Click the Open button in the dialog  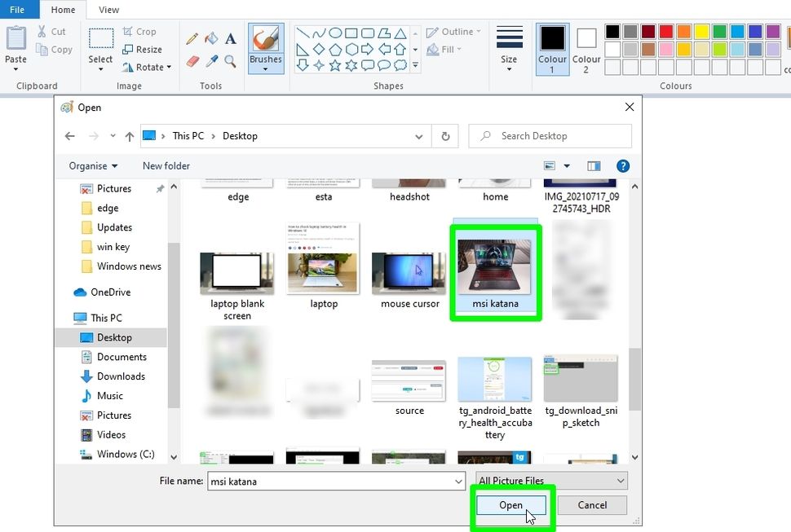(510, 505)
